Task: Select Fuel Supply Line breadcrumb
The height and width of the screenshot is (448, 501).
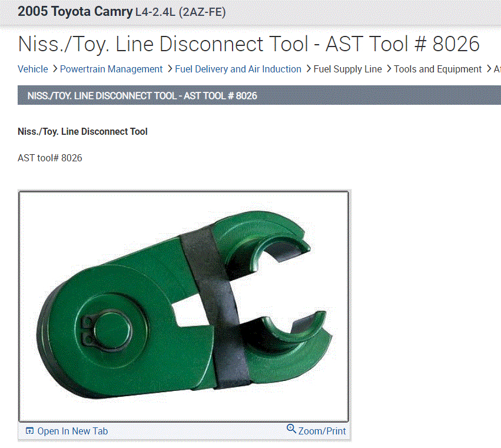Action: (347, 69)
